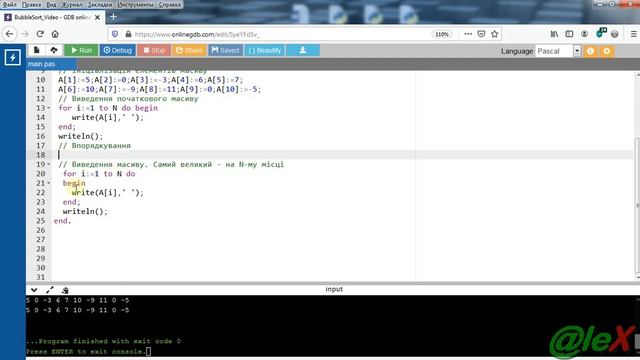This screenshot has width=640, height=360.
Task: Click the '// Впорядкування' comment line
Action: click(94, 146)
